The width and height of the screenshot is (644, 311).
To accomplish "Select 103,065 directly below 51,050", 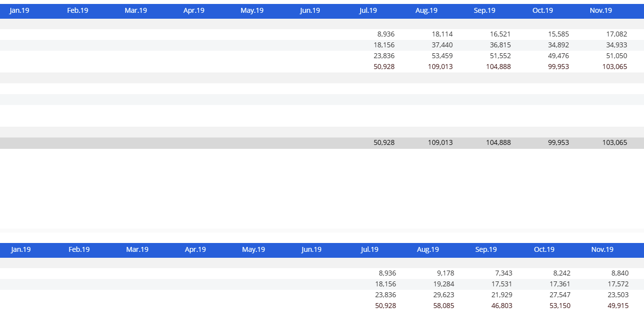I will click(614, 67).
